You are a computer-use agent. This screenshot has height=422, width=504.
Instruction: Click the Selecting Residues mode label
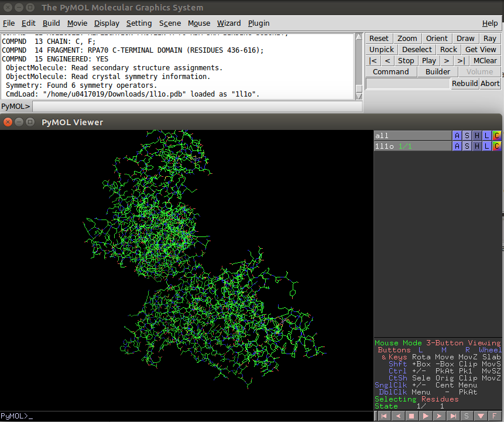[x=417, y=399]
